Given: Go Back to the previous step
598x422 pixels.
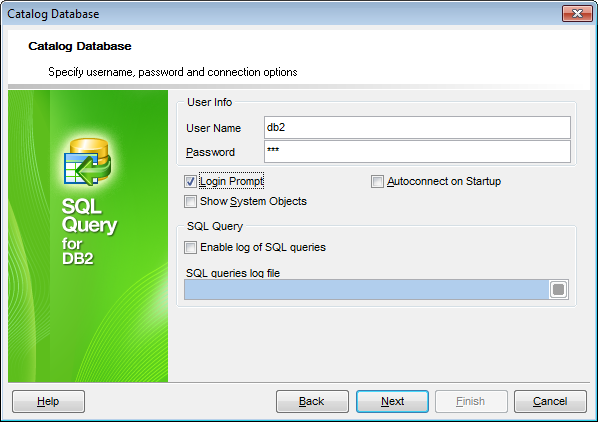Looking at the screenshot, I should coord(312,401).
